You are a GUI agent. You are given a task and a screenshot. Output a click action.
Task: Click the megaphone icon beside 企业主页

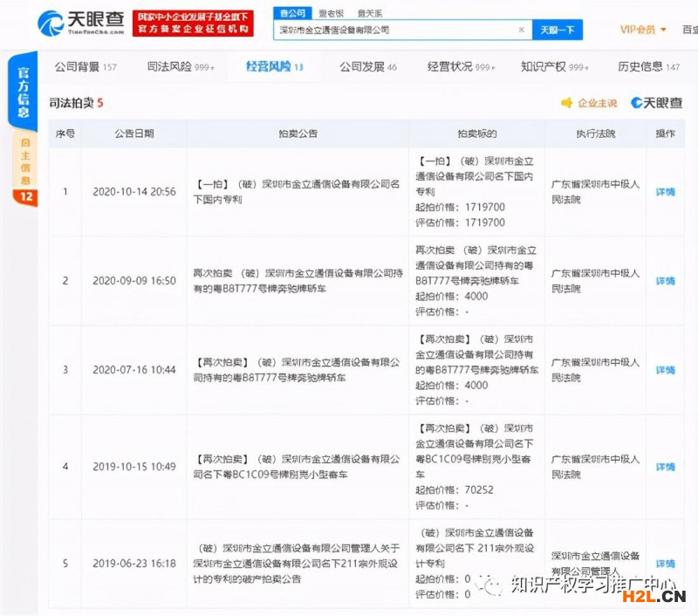point(566,103)
